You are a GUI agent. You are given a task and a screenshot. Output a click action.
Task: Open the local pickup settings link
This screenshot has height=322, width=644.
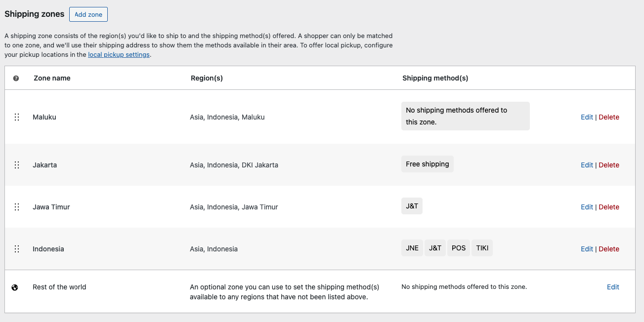119,55
